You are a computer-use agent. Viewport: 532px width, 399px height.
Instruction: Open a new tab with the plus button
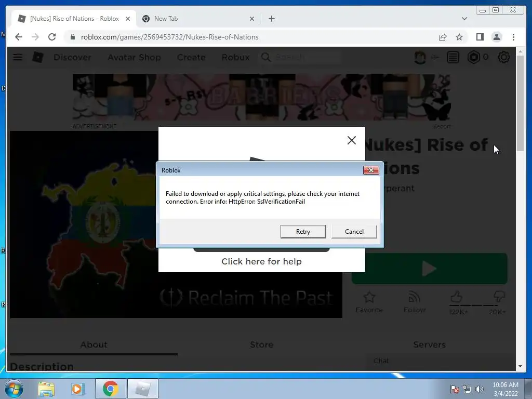pyautogui.click(x=271, y=19)
